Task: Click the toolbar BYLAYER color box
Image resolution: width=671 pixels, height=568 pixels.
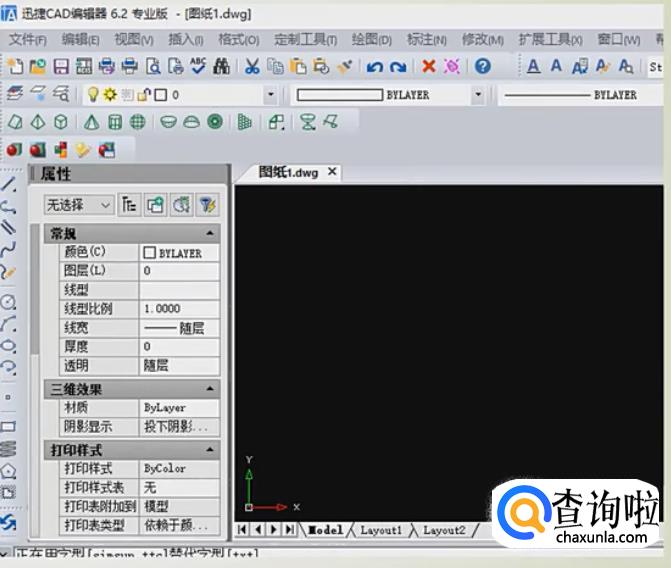Action: (340, 95)
